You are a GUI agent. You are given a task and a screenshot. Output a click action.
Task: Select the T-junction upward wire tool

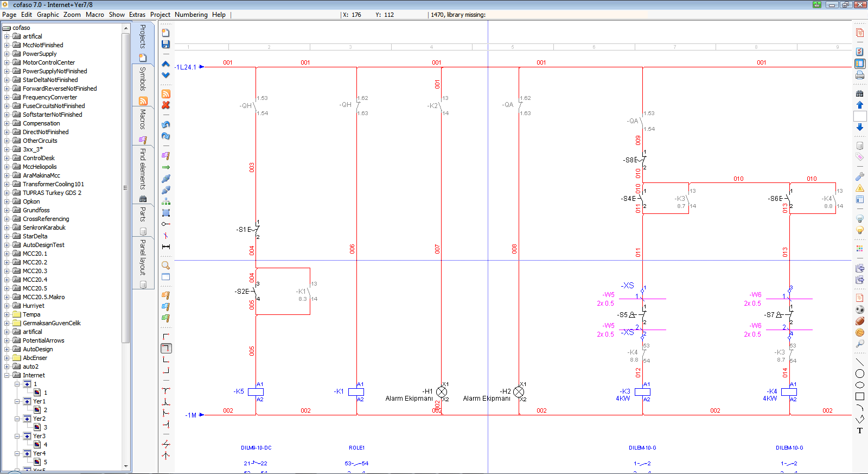click(x=165, y=402)
